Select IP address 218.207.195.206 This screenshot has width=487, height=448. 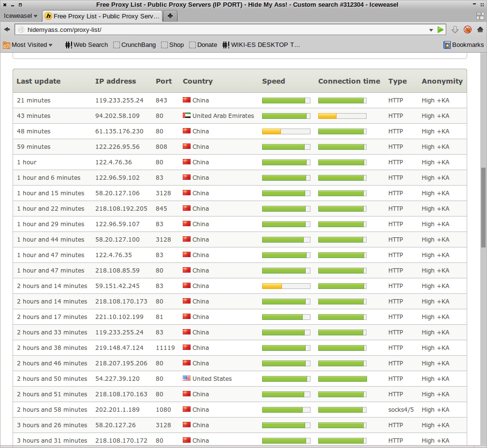(x=121, y=363)
